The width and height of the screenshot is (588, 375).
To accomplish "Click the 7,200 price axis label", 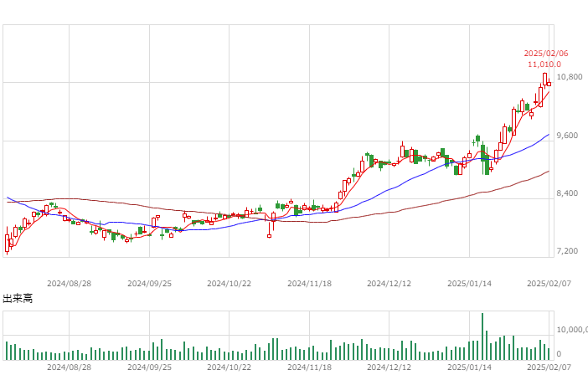I will (x=567, y=251).
